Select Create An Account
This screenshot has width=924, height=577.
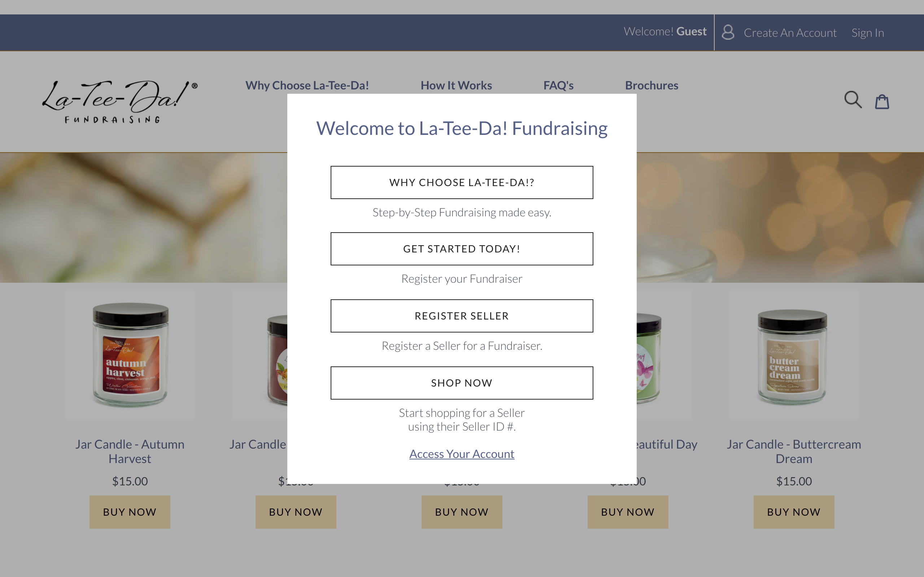pos(790,32)
